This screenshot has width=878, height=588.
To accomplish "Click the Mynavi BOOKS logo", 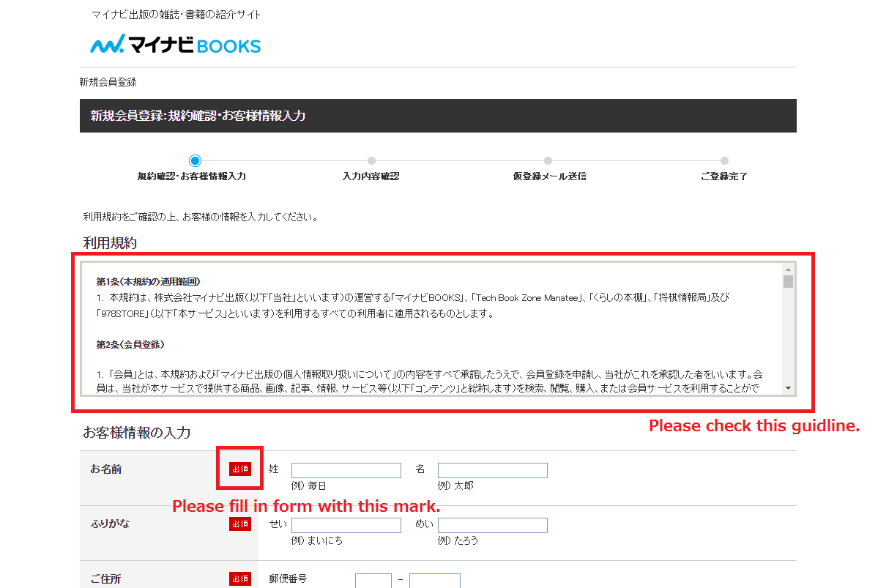I will click(175, 45).
